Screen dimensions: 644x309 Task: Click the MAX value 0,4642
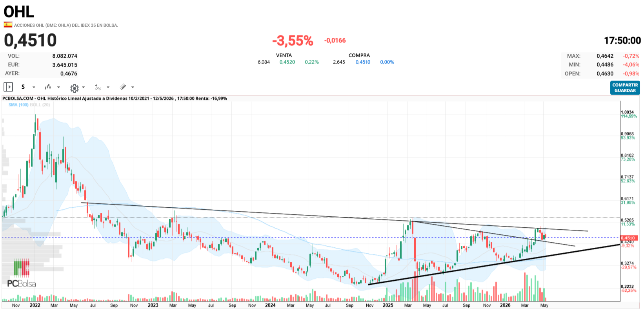coord(605,56)
